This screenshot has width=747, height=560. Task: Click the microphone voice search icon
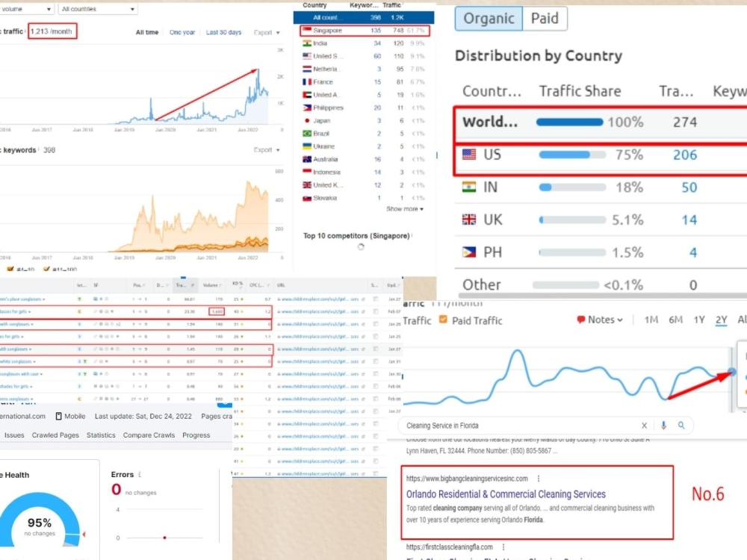point(663,426)
